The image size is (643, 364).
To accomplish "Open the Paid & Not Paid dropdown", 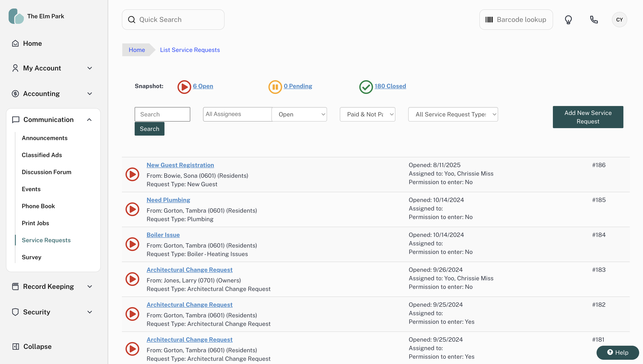I will click(x=367, y=114).
